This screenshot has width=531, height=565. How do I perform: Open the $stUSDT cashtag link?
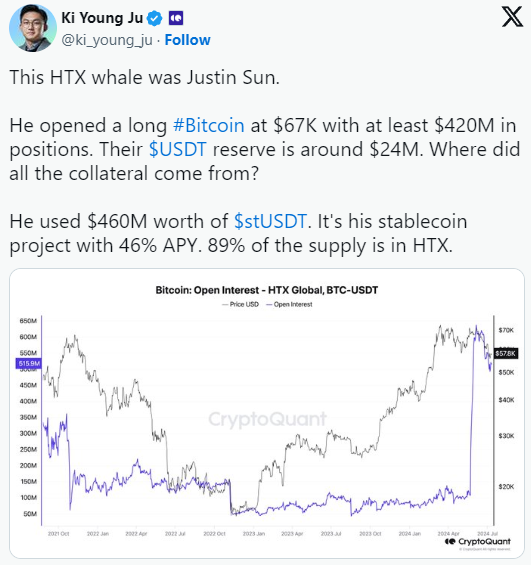270,221
